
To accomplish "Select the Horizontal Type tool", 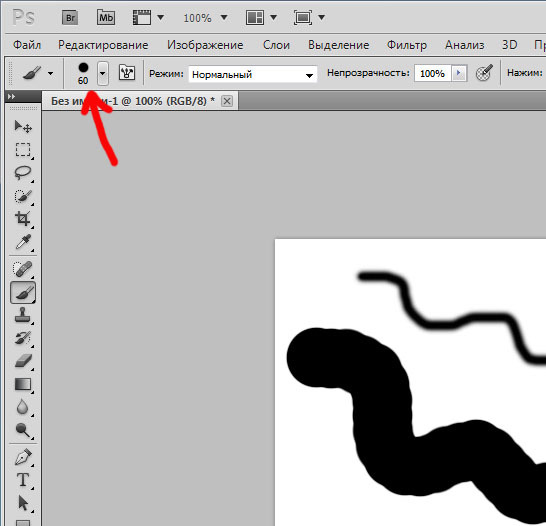I will tap(23, 480).
